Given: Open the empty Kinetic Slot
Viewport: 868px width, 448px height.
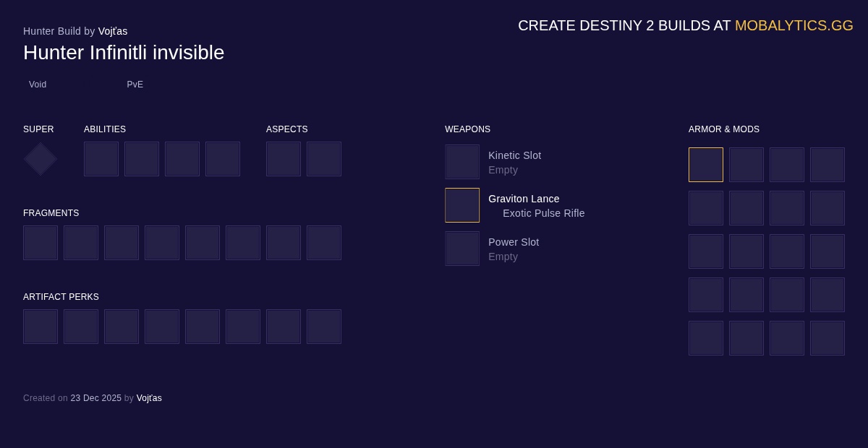Looking at the screenshot, I should (x=462, y=161).
